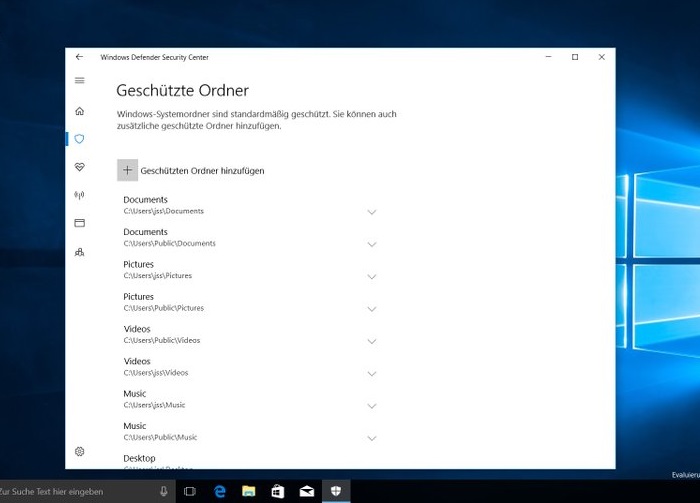This screenshot has height=503, width=700.
Task: Expand the C:\Users\Public\Pictures entry
Action: click(371, 309)
